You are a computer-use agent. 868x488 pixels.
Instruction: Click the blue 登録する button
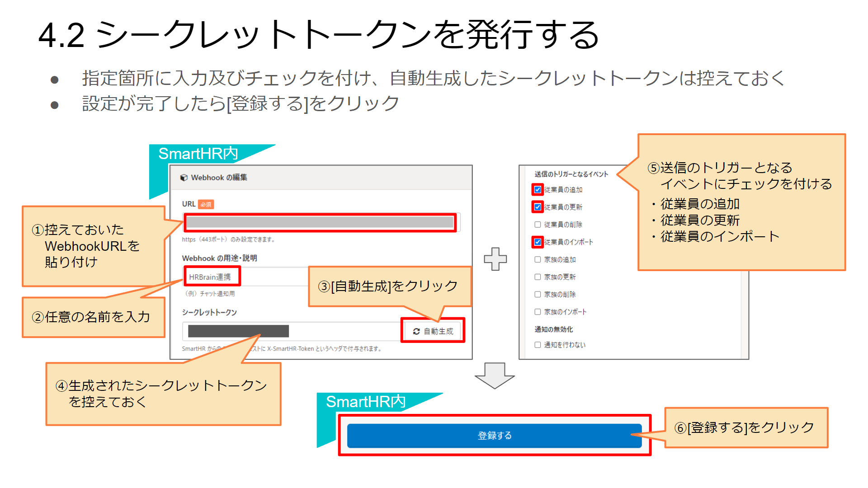[495, 436]
